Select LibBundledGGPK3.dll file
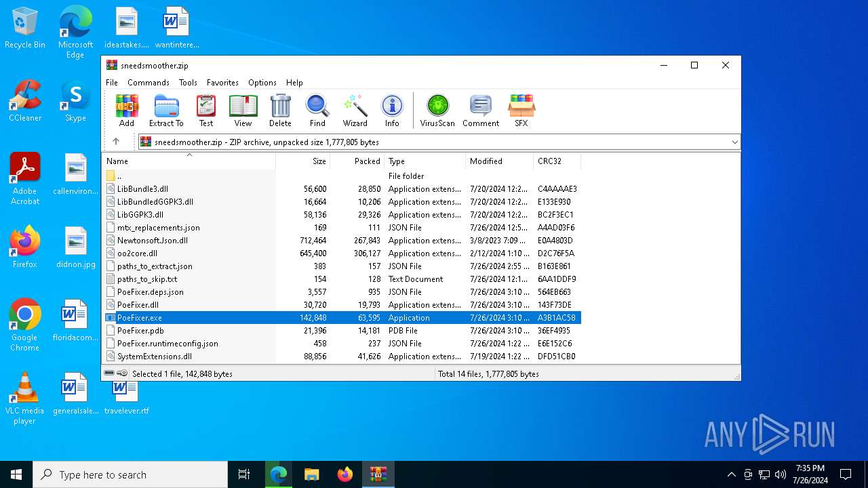The image size is (868, 488). (342, 202)
